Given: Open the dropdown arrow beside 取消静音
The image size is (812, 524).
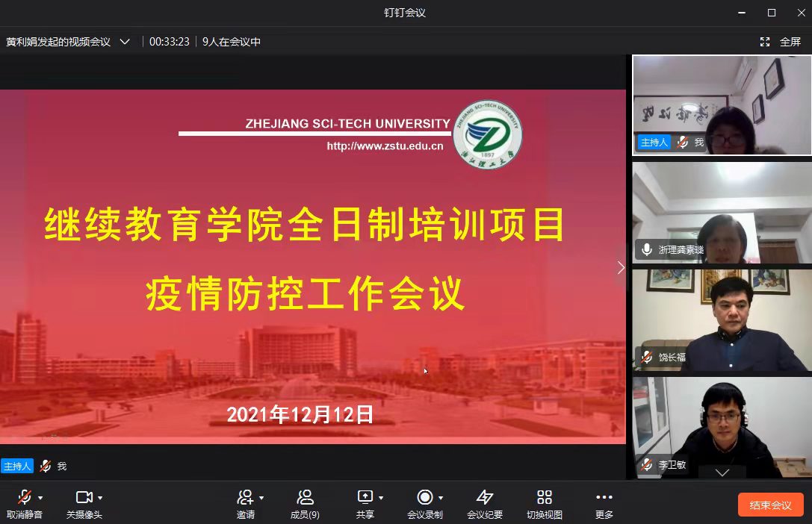Looking at the screenshot, I should coord(40,498).
